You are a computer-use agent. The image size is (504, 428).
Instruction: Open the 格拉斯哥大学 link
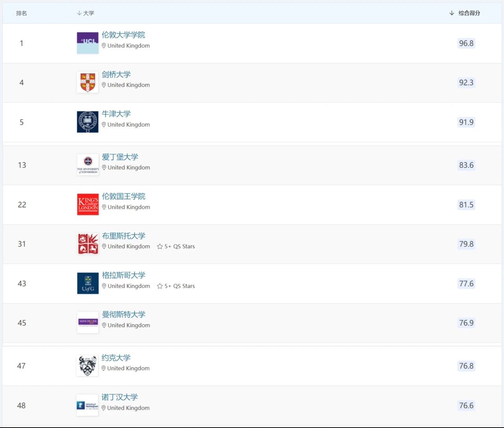(x=124, y=275)
